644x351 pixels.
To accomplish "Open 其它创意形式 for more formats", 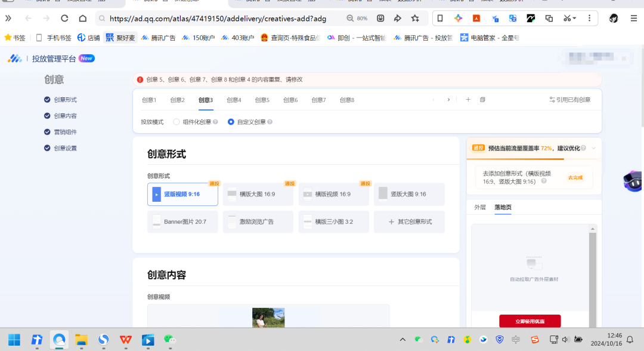I will 409,221.
